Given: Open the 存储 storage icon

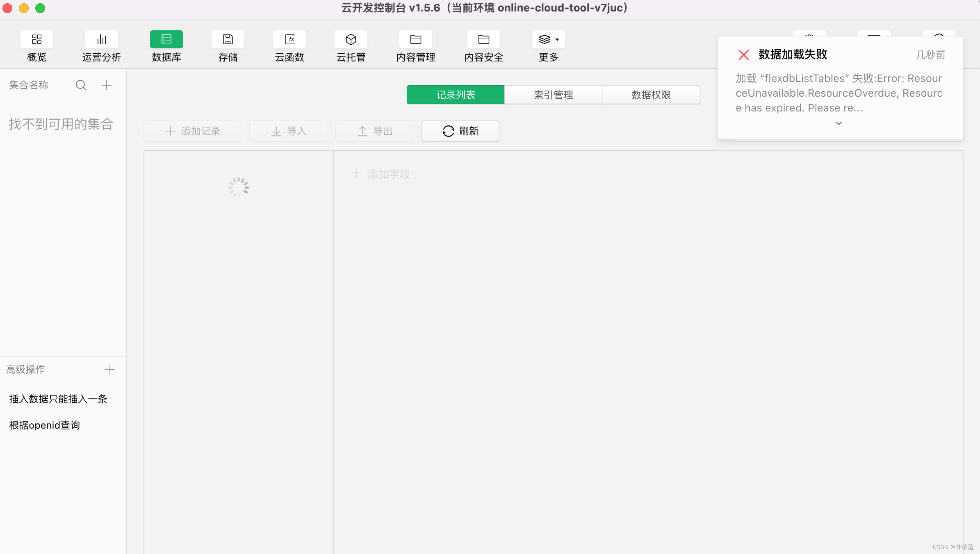Looking at the screenshot, I should pos(228,40).
